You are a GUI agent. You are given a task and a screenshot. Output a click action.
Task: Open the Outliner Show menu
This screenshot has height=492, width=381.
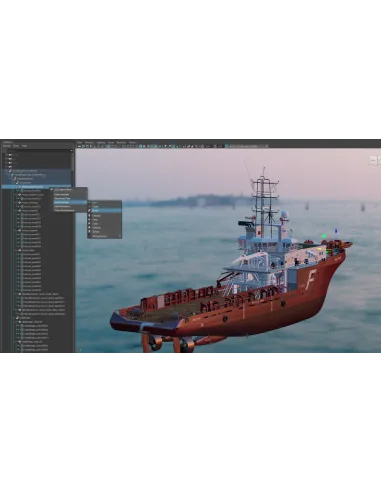tap(16, 146)
